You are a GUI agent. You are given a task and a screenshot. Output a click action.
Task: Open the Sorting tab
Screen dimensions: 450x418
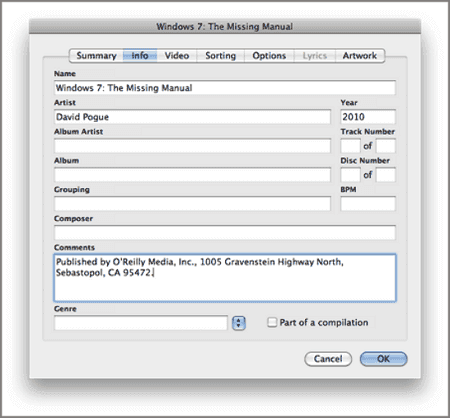(x=220, y=56)
